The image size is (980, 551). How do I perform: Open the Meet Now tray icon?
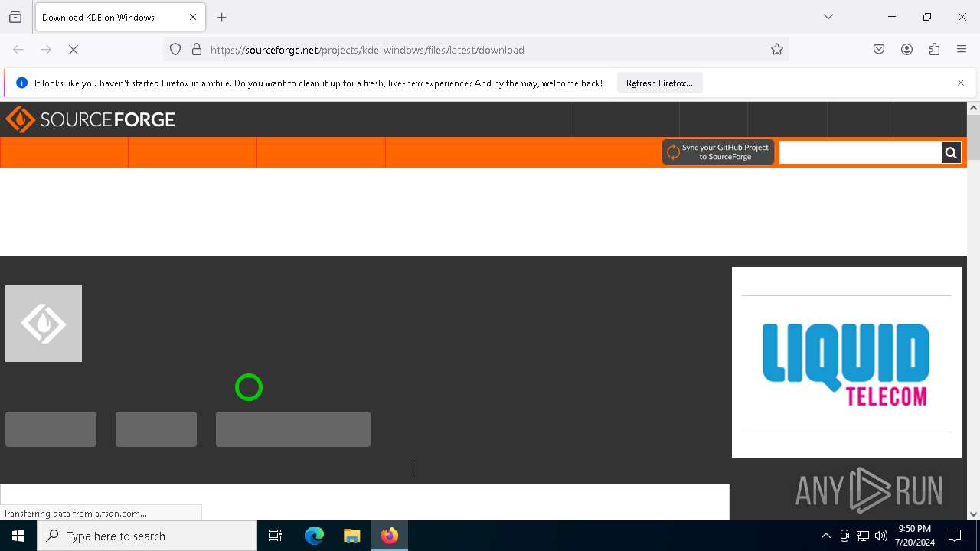pos(844,536)
